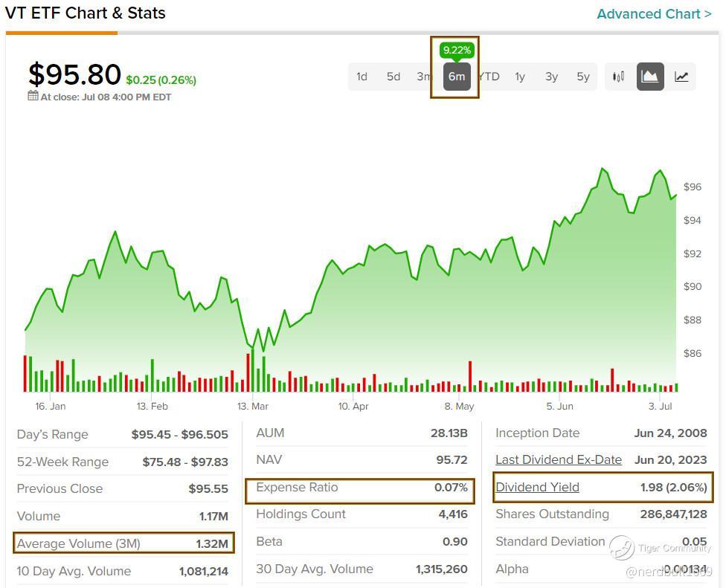726x588 pixels.
Task: Click the 10 Day Avg. Volume value 1,081,214
Action: pyautogui.click(x=204, y=572)
